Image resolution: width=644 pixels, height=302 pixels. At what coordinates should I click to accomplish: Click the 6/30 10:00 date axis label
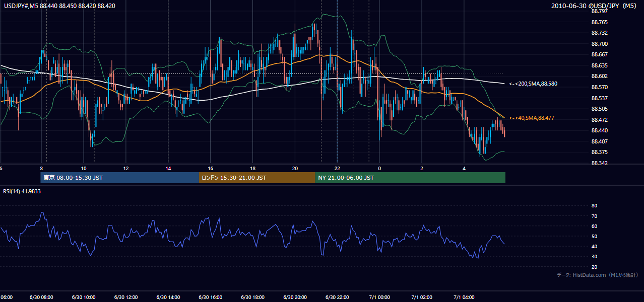point(84,297)
